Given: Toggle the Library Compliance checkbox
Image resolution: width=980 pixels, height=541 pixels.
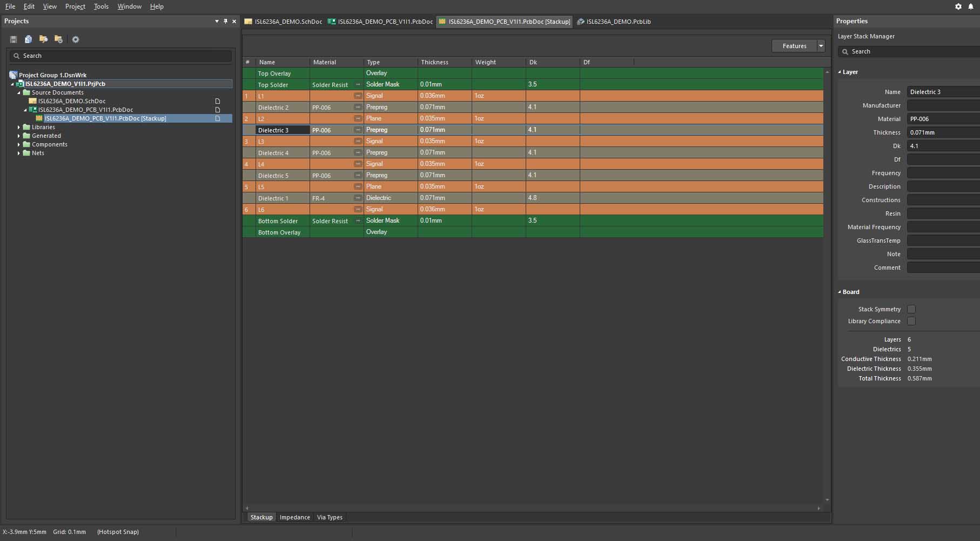Looking at the screenshot, I should coord(911,321).
